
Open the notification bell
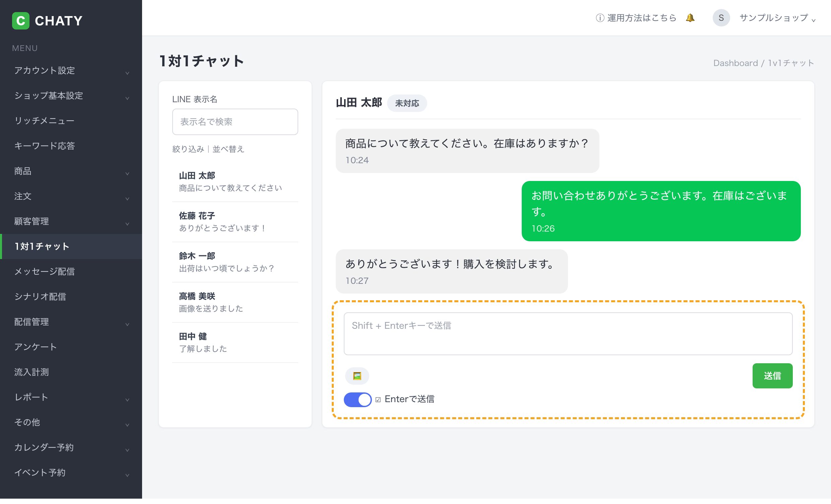pos(690,18)
